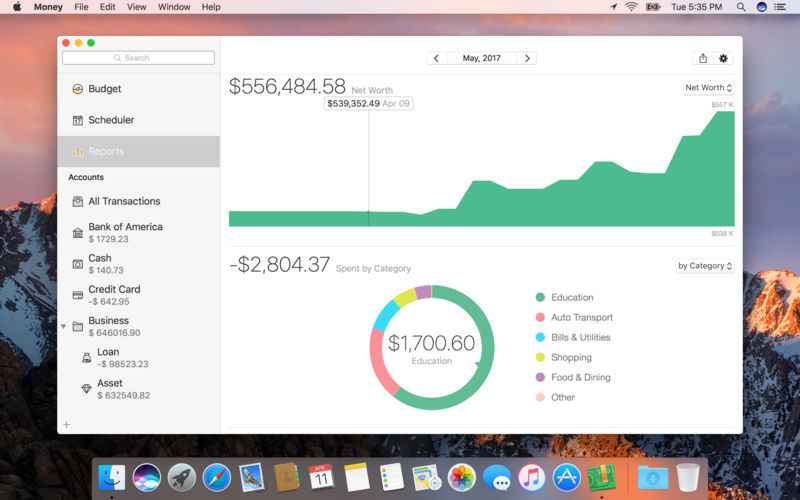
Task: Go to the previous month
Action: (x=436, y=58)
